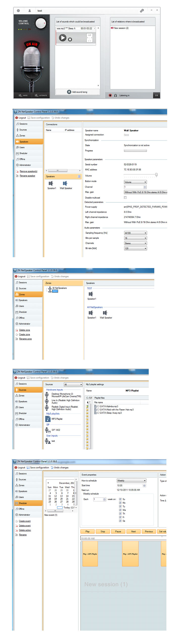Select the TEST zone in the tree
178x644 pixels.
coord(55,291)
